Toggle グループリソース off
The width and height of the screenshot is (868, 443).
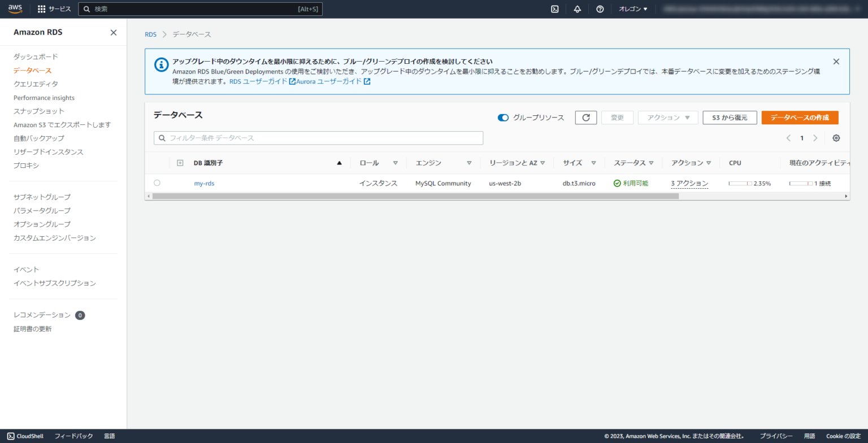click(503, 118)
